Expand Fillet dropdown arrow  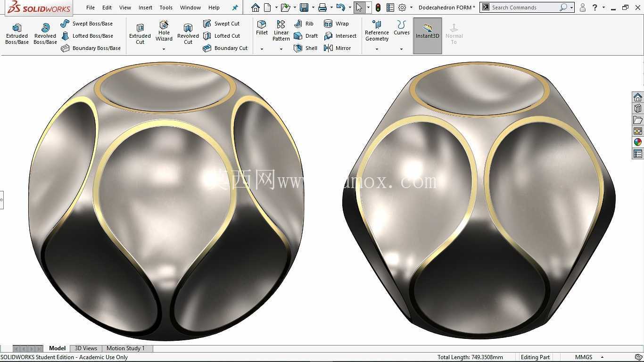tap(262, 49)
